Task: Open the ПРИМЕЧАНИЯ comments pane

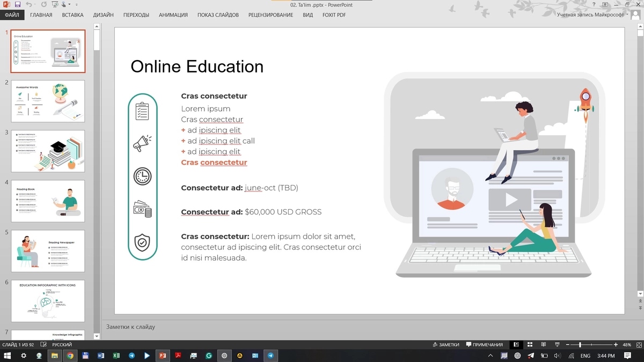Action: pos(485,345)
